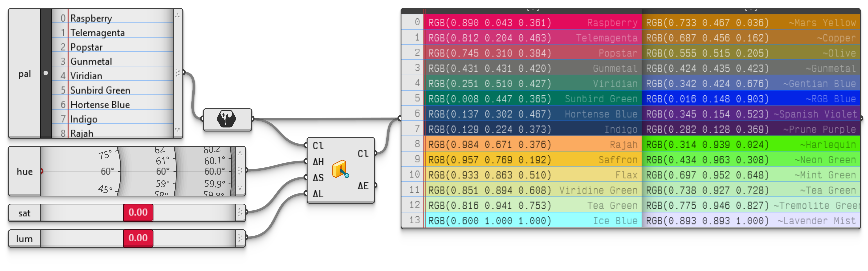Screen dimensions: 868x271
Task: Click the sat slider 0.00 handle
Action: (x=138, y=212)
